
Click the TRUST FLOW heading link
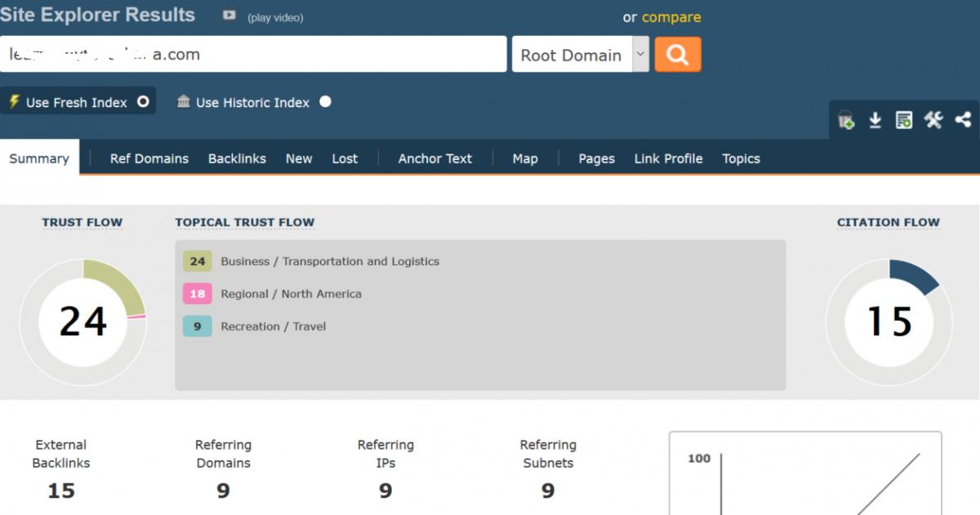point(82,222)
